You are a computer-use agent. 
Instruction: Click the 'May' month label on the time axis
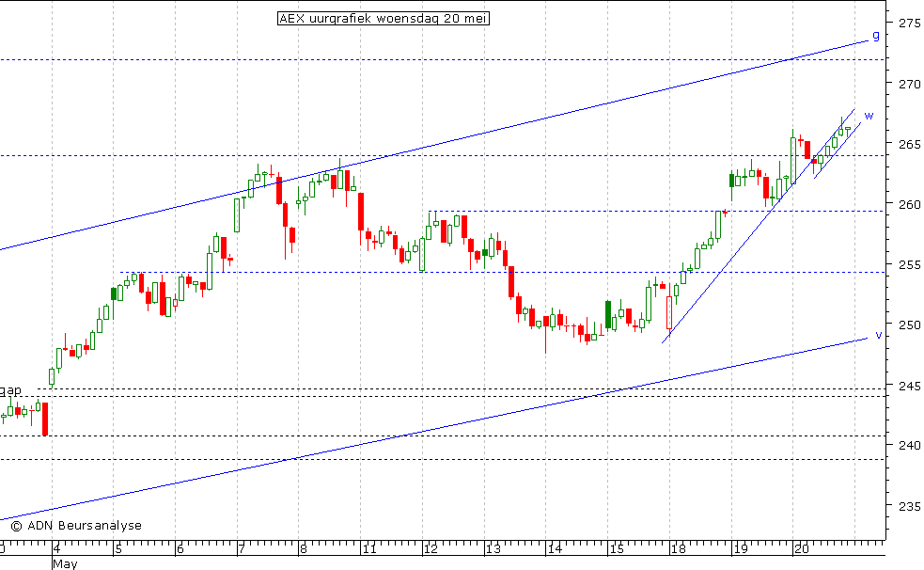tap(65, 563)
